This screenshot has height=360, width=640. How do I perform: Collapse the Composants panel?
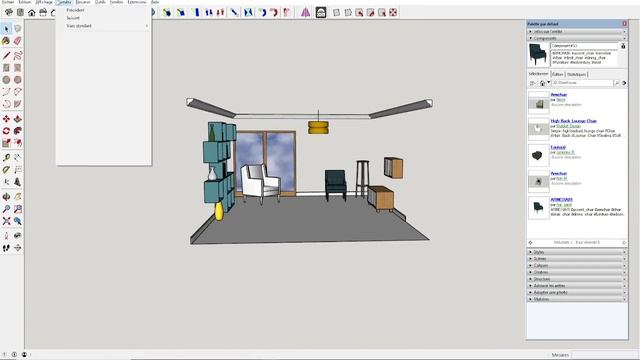tap(577, 38)
